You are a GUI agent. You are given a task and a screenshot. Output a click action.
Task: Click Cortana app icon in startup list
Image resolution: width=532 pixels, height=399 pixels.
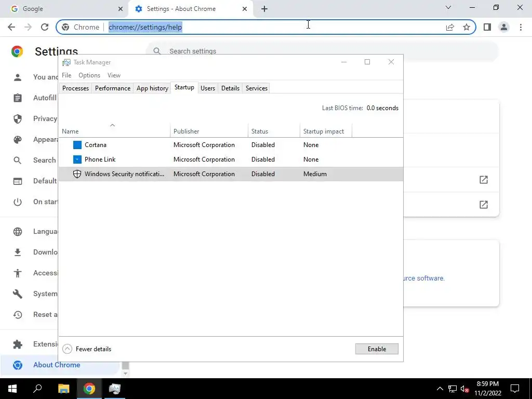(x=77, y=145)
